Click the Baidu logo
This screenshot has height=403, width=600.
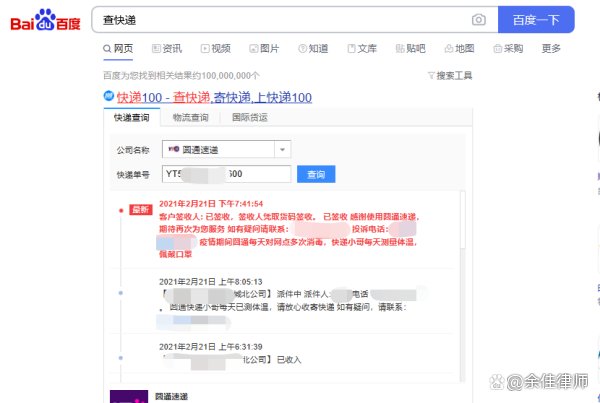tap(45, 20)
